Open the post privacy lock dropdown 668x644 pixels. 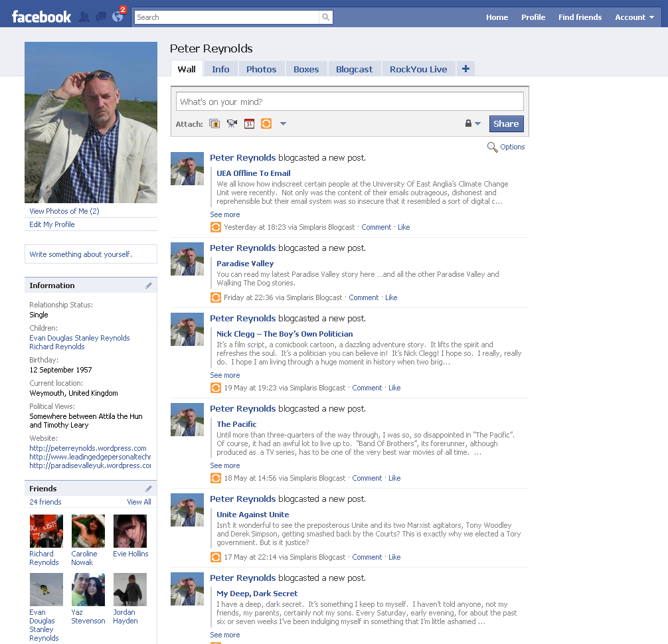(x=472, y=123)
